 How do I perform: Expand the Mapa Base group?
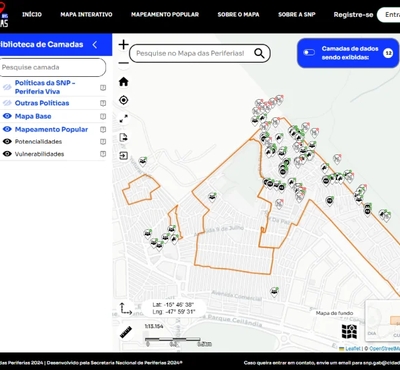pos(33,116)
